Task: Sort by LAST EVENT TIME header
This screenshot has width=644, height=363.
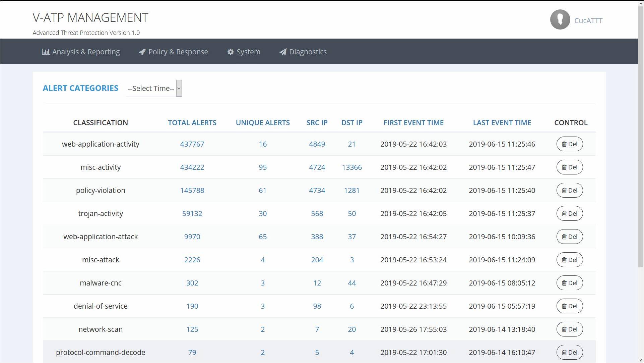Action: pos(502,123)
